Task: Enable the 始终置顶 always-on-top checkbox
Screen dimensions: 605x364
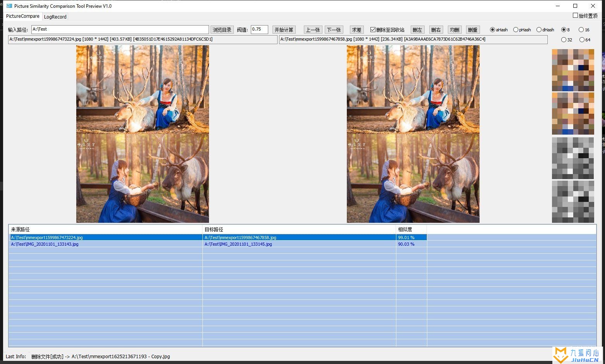Action: 585,16
